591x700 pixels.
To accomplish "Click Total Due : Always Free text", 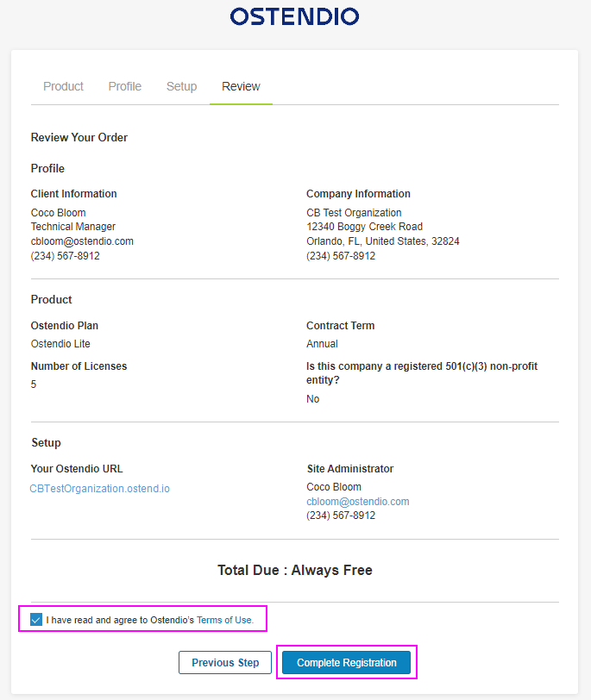I will click(295, 570).
